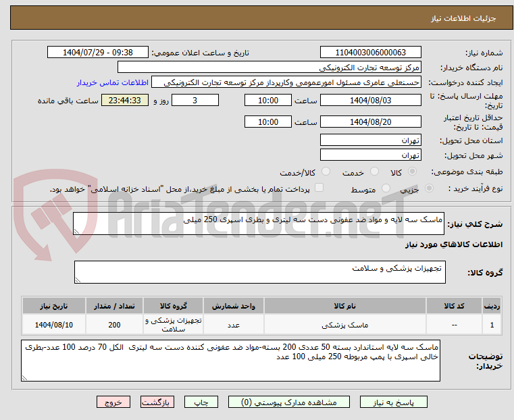Click the تجهیزات پزشکی و سلامت table cell

[173, 325]
